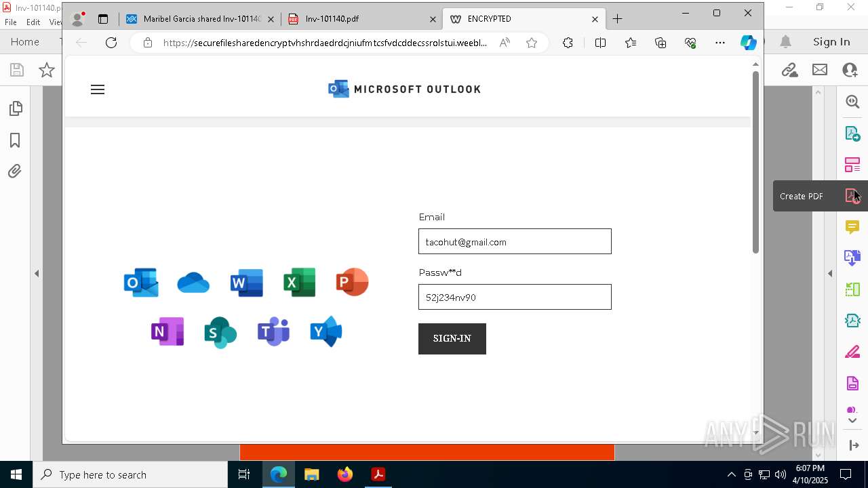The height and width of the screenshot is (488, 868).
Task: Click Sign In in Acrobat
Action: click(831, 42)
